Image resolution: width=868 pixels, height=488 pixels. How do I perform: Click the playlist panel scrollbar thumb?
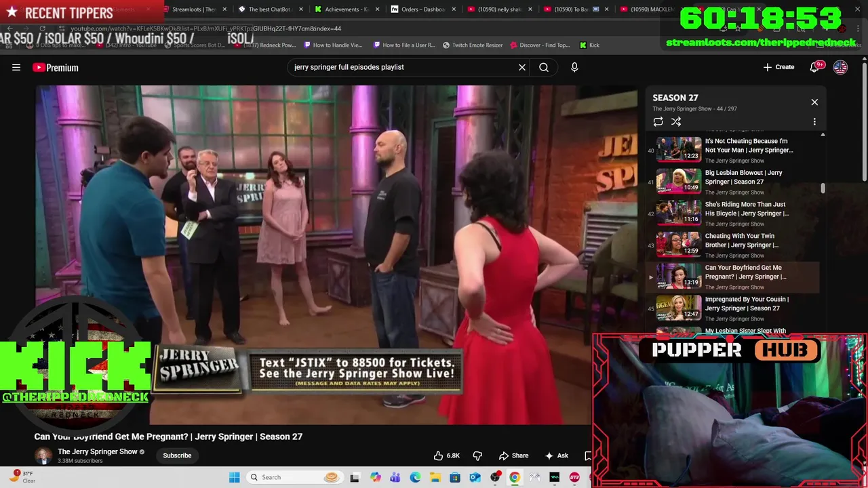pos(823,188)
